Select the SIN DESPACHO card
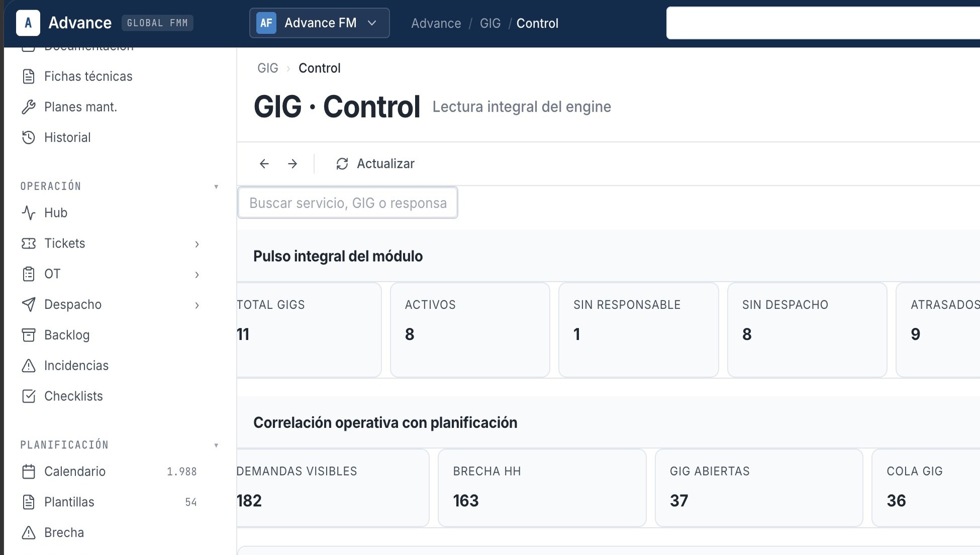 (807, 330)
